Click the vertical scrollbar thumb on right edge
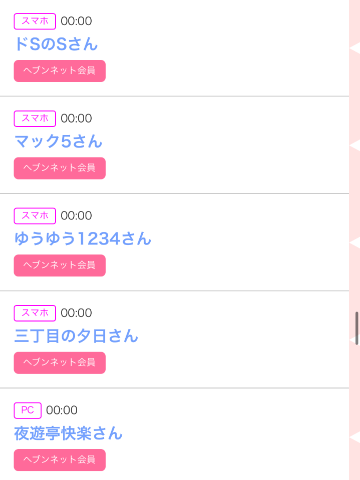This screenshot has width=360, height=480. point(357,328)
